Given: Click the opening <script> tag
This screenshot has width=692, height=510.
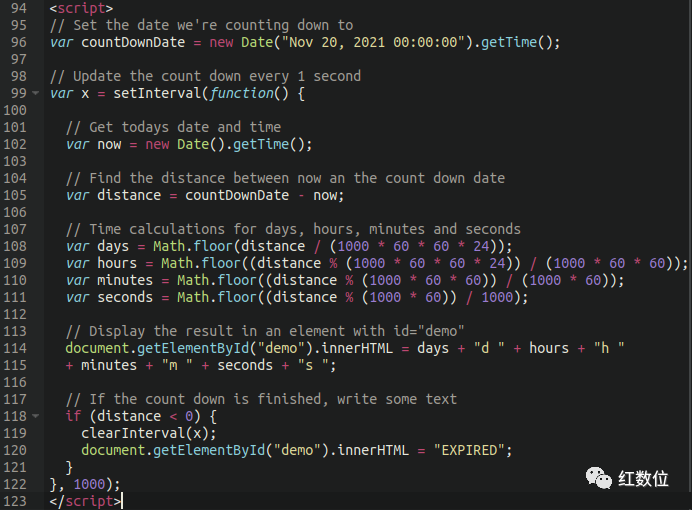Looking at the screenshot, I should click(82, 8).
